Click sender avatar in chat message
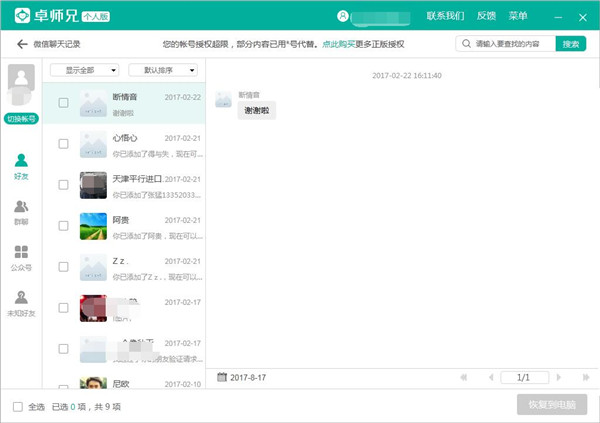 pos(223,99)
